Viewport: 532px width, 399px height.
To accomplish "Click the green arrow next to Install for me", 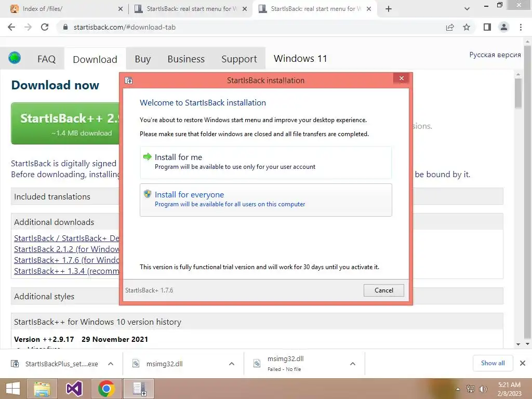I will (147, 156).
